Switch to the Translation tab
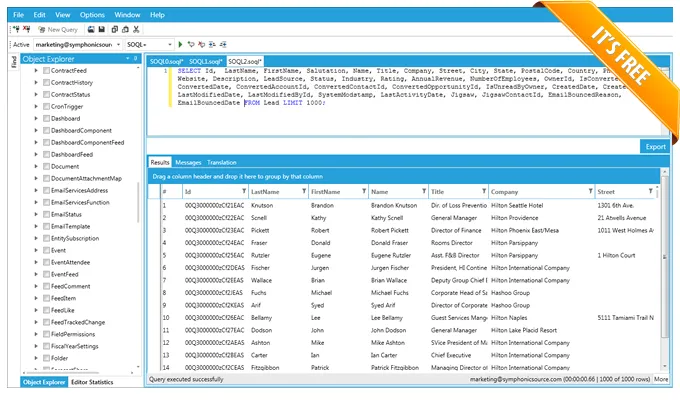Screen dimensions: 680x400 (222, 162)
